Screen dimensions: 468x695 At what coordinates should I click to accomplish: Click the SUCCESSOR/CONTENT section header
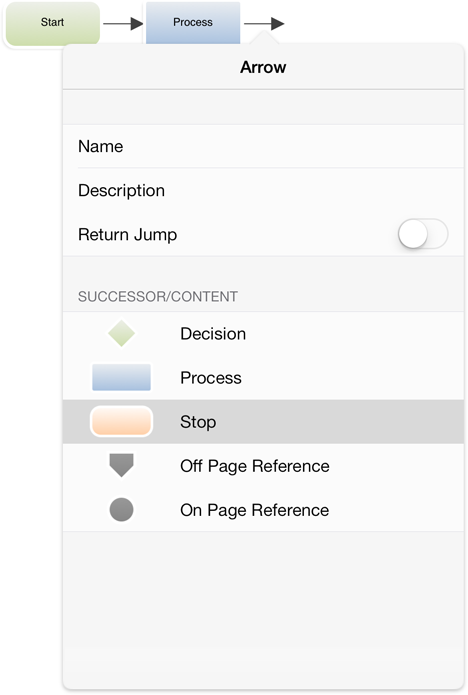pyautogui.click(x=158, y=297)
